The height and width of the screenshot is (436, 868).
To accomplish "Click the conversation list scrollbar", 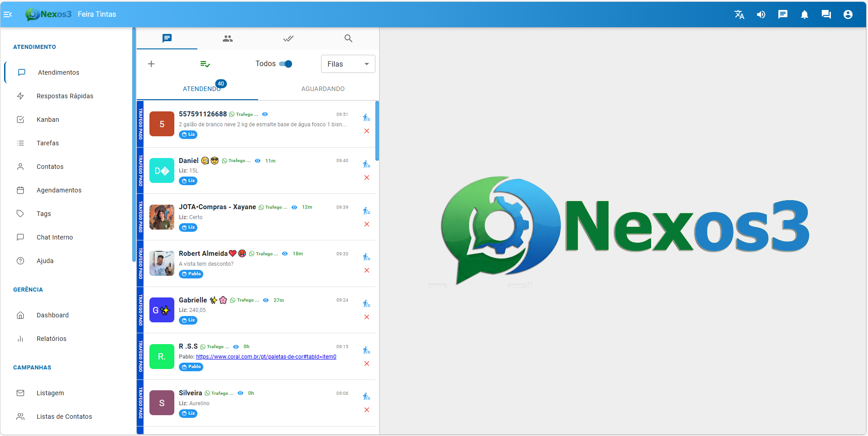I will [376, 131].
